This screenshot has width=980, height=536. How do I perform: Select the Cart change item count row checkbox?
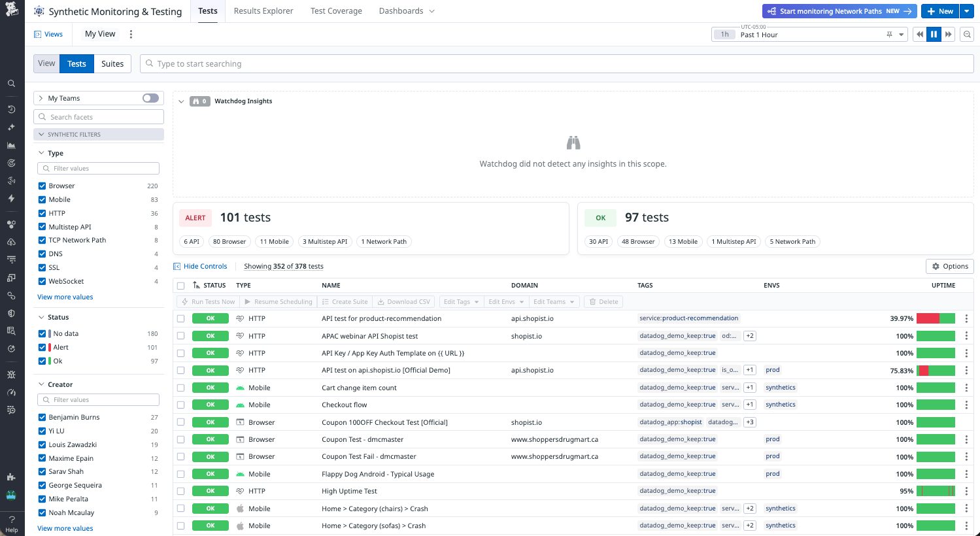coord(180,388)
